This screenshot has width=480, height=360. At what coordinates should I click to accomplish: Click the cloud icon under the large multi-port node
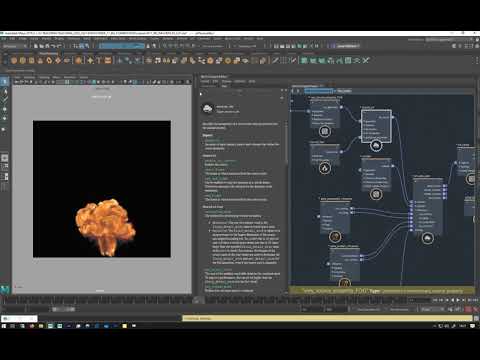[x=428, y=238]
